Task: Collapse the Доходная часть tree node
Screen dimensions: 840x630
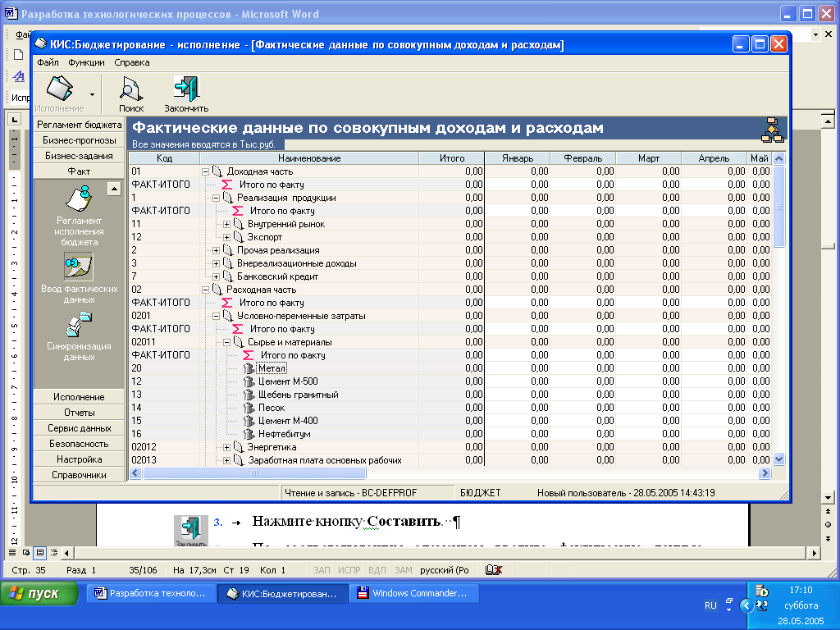Action: (x=205, y=172)
